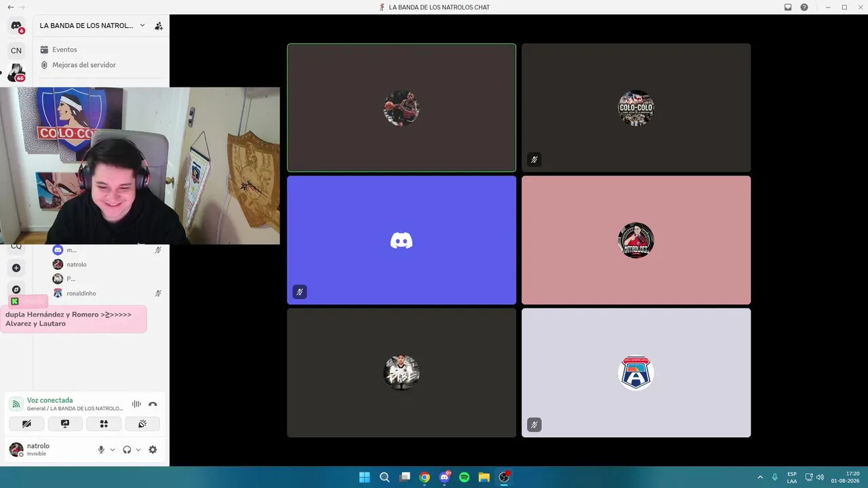Open the Discord taskbar icon
The height and width of the screenshot is (488, 868).
[445, 477]
